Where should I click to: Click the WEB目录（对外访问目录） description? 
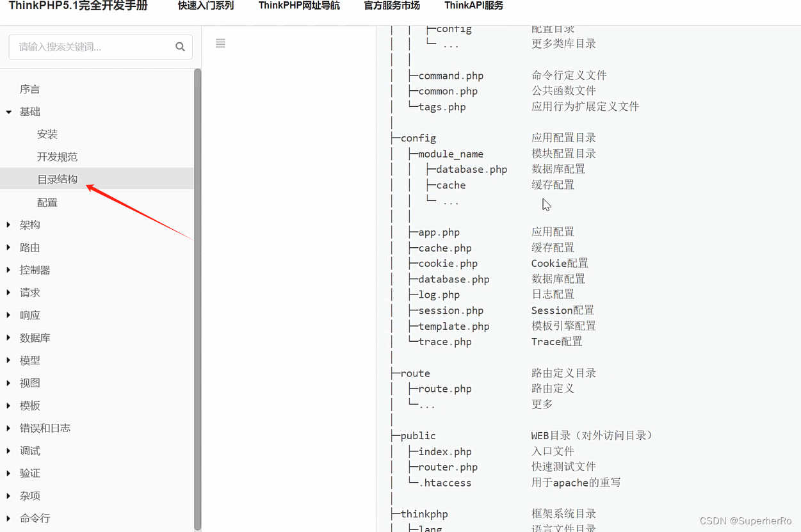pyautogui.click(x=593, y=435)
